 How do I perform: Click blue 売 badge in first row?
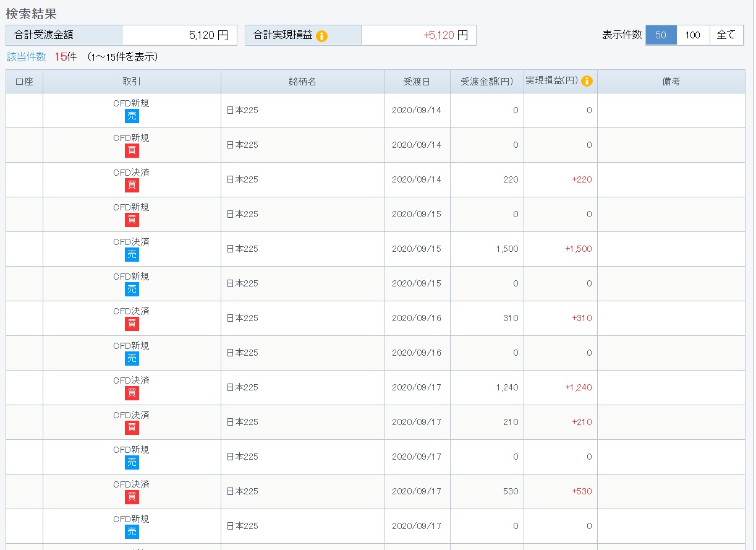point(132,116)
